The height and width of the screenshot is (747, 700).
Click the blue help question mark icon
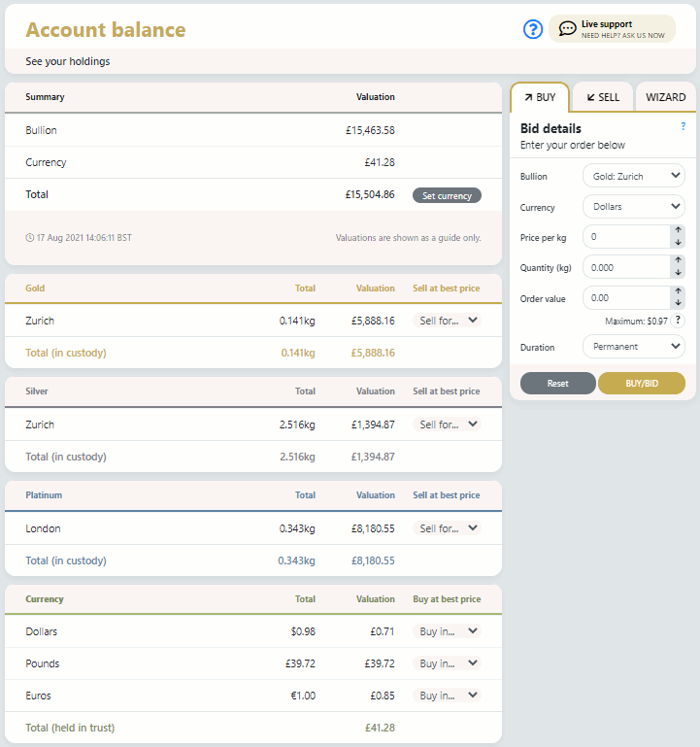532,29
